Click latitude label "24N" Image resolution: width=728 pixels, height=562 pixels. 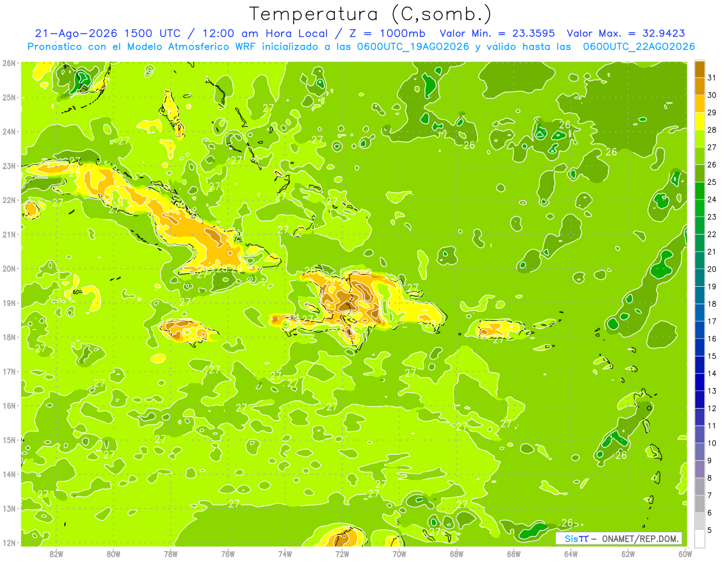click(x=9, y=132)
